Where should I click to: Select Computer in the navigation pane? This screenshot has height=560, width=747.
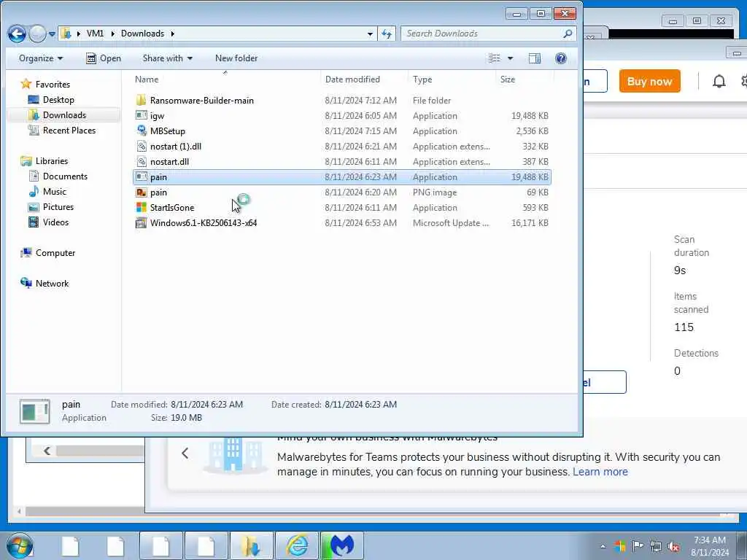tap(55, 253)
